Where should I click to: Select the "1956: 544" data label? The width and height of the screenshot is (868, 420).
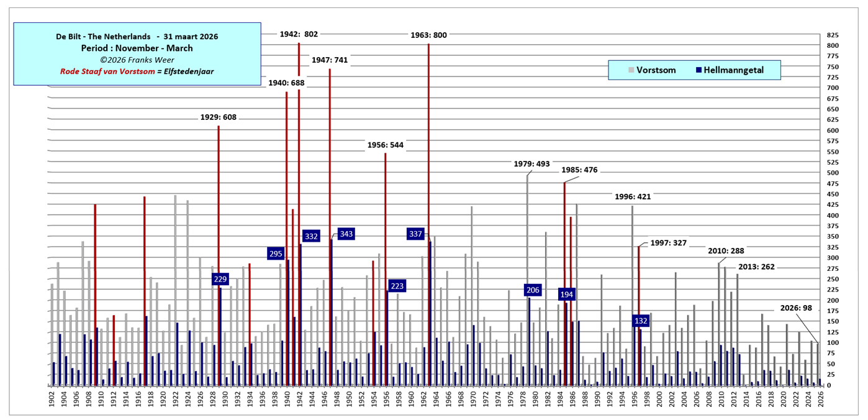pos(385,145)
